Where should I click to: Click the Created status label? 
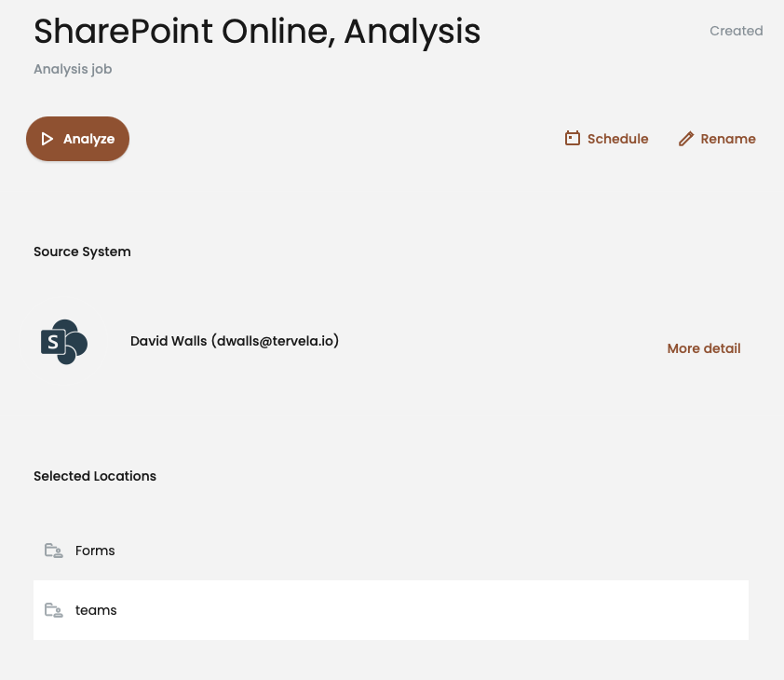(736, 31)
